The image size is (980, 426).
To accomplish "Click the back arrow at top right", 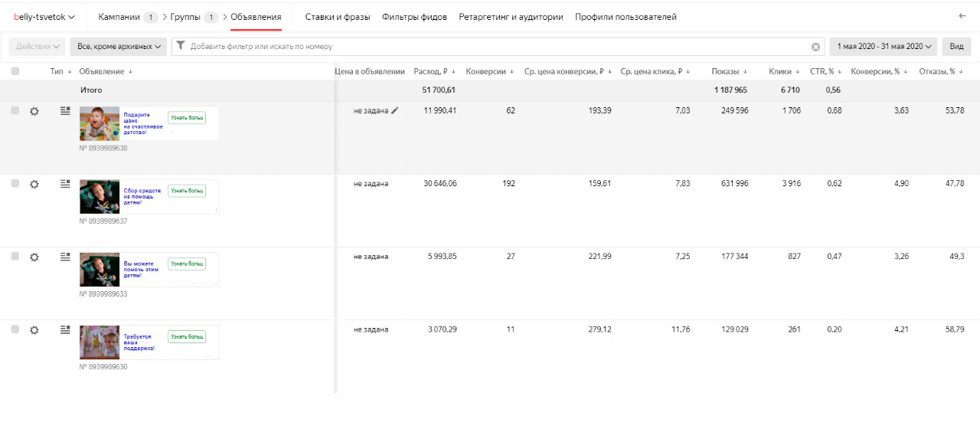I will click(x=962, y=16).
